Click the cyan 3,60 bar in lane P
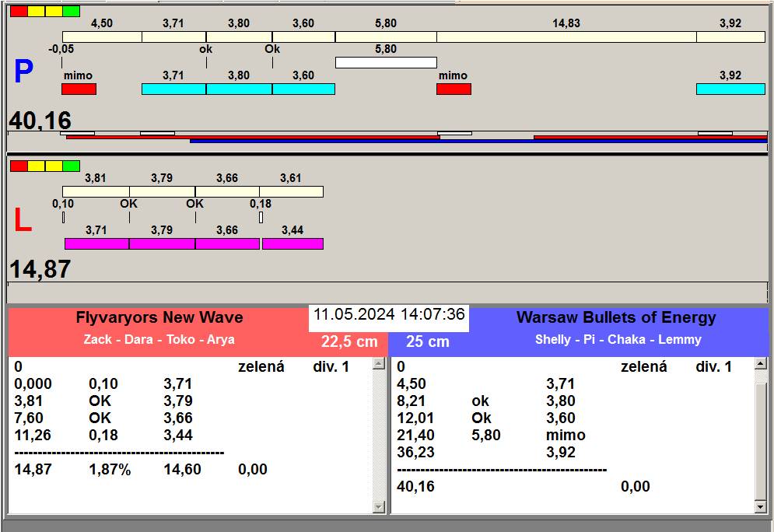Image resolution: width=774 pixels, height=532 pixels. pyautogui.click(x=303, y=89)
